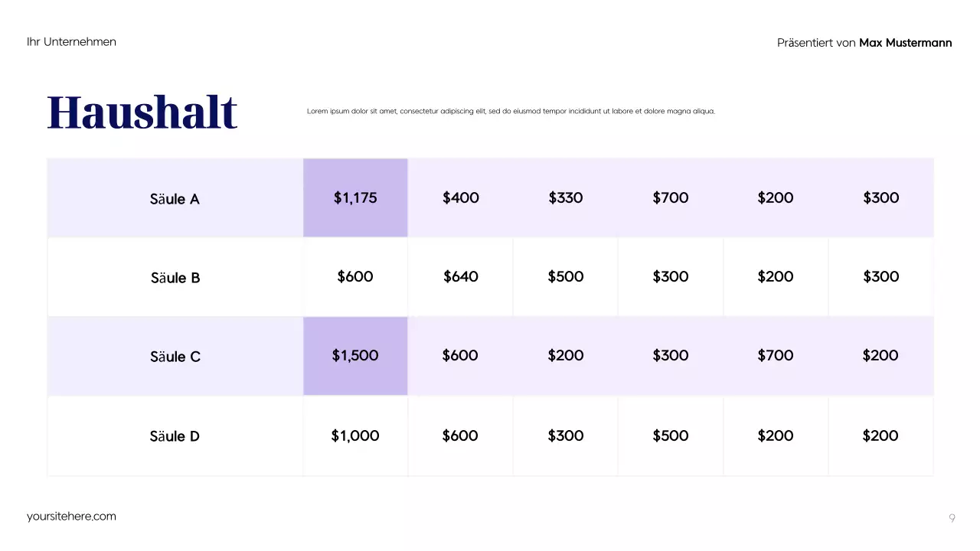Viewport: 980px width, 551px height.
Task: Click the highlighted $1,175 cell
Action: click(x=355, y=197)
